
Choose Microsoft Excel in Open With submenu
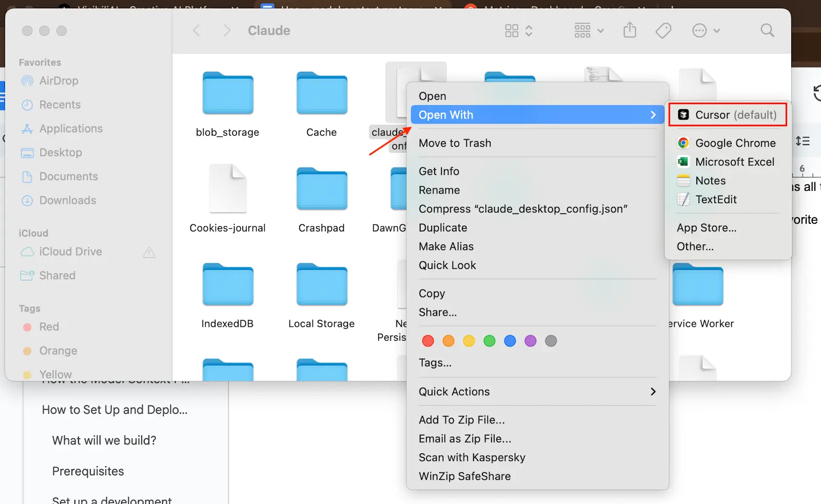point(728,162)
